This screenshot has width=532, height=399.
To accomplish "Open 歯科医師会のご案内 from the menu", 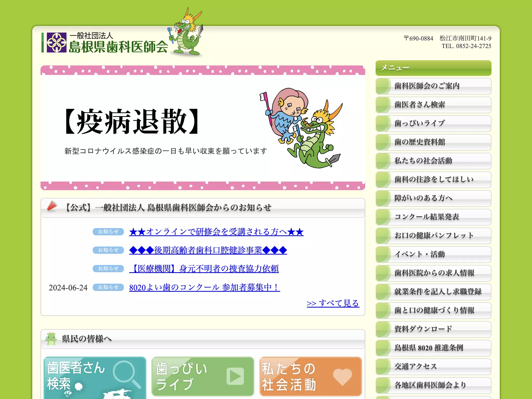I will (433, 86).
